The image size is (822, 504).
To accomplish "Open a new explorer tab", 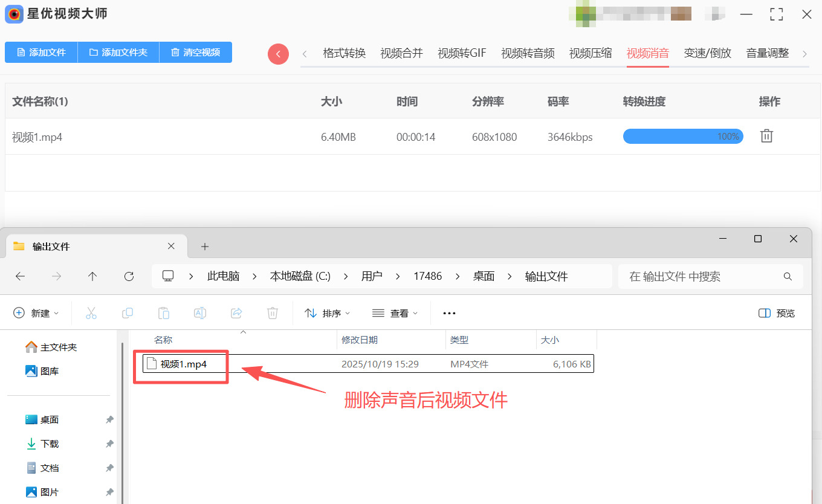I will click(x=205, y=247).
